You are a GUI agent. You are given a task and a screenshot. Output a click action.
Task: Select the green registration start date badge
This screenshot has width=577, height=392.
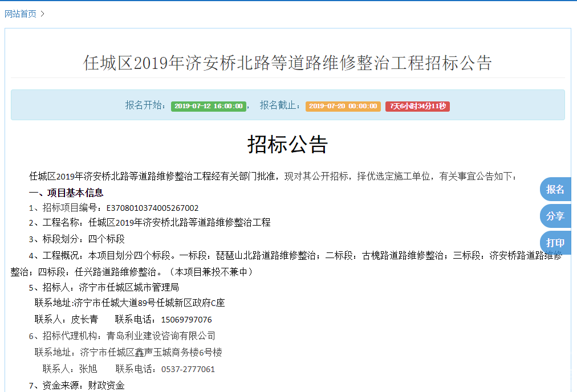(x=208, y=106)
